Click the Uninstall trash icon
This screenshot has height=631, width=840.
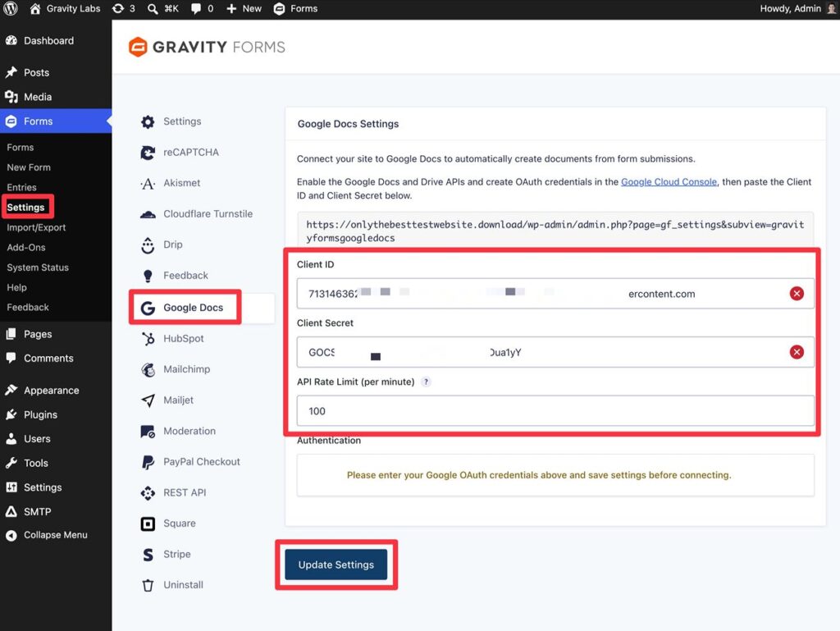coord(148,586)
